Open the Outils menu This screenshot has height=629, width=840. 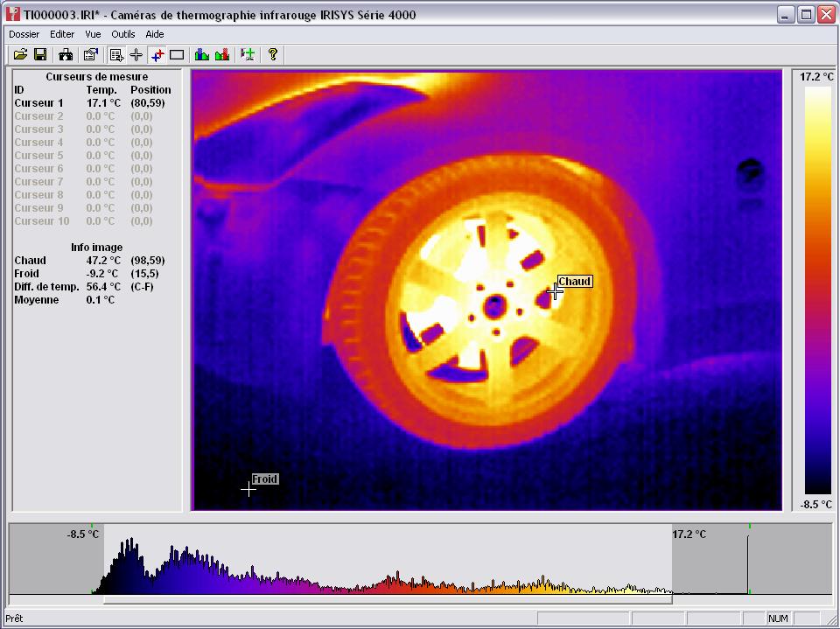point(123,34)
